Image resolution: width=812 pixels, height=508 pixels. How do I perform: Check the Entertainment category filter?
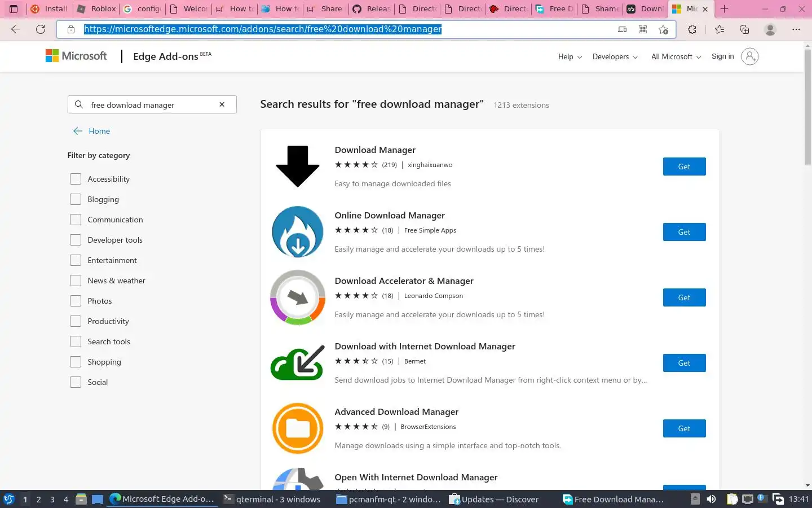(x=76, y=260)
